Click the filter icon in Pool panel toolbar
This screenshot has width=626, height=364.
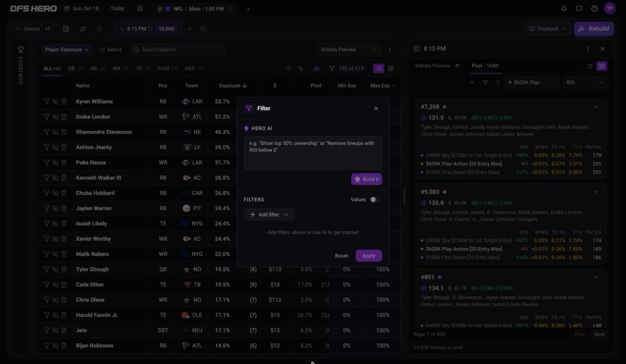[x=486, y=82]
